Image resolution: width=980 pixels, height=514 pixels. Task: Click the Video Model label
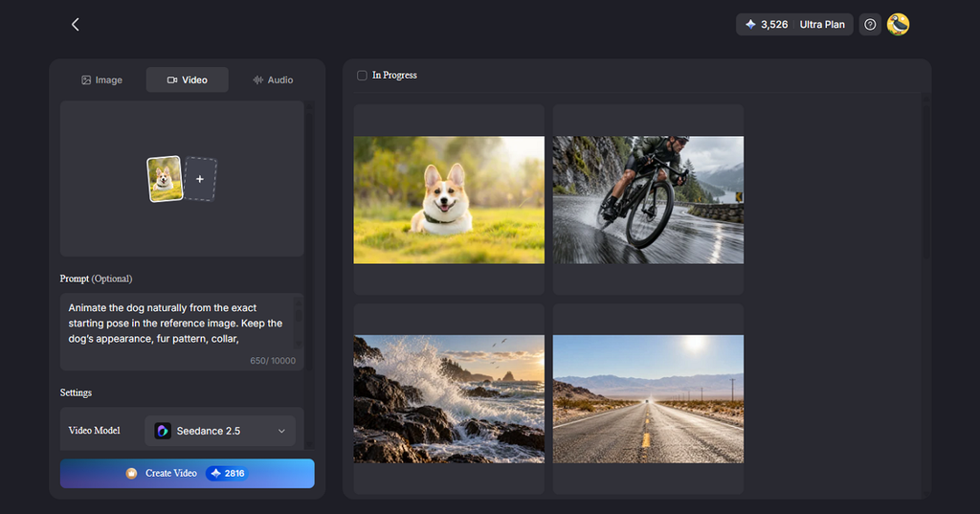94,430
